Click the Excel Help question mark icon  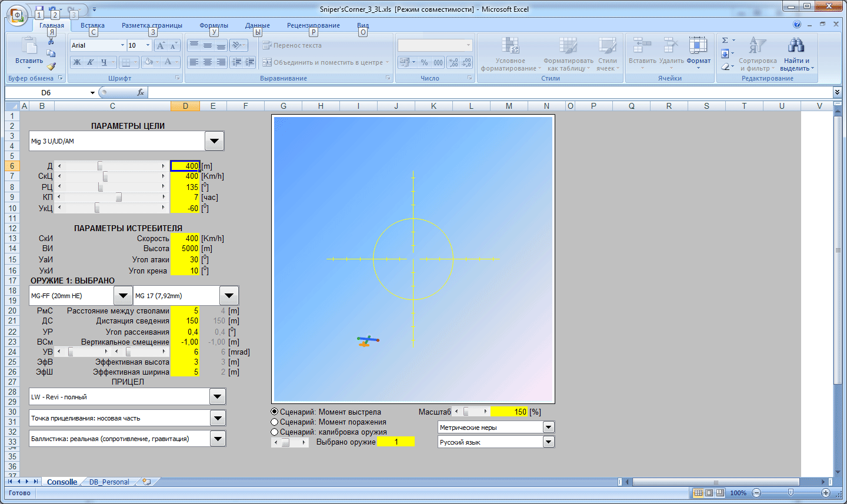[x=797, y=25]
